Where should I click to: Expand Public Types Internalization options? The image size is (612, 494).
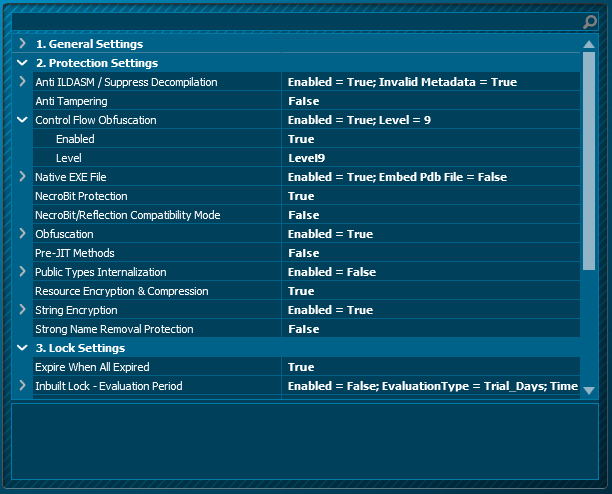click(x=22, y=272)
